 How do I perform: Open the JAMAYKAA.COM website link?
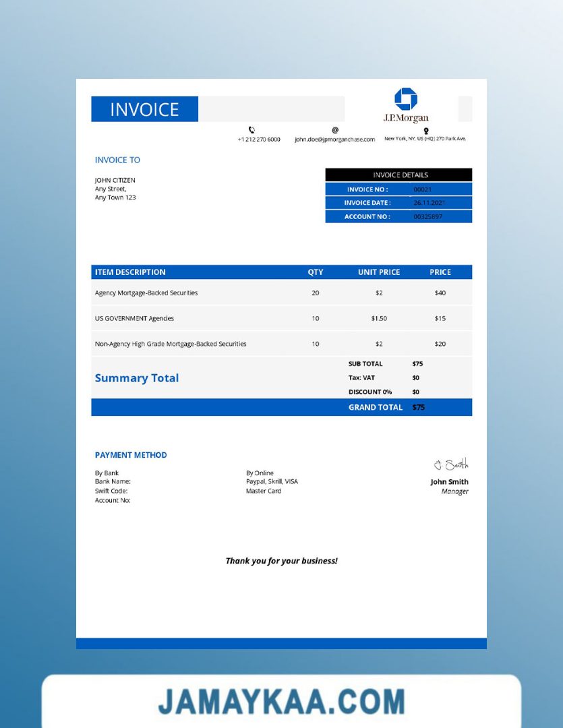click(x=281, y=702)
